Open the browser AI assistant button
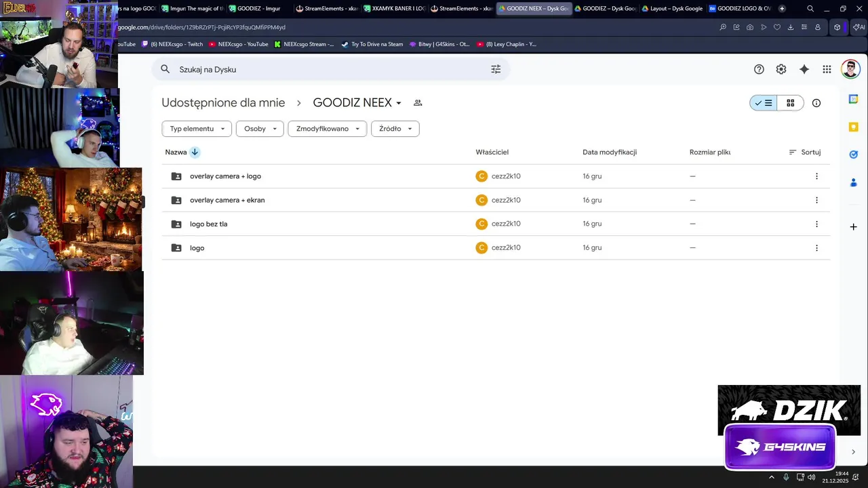The width and height of the screenshot is (868, 488). coord(859,27)
